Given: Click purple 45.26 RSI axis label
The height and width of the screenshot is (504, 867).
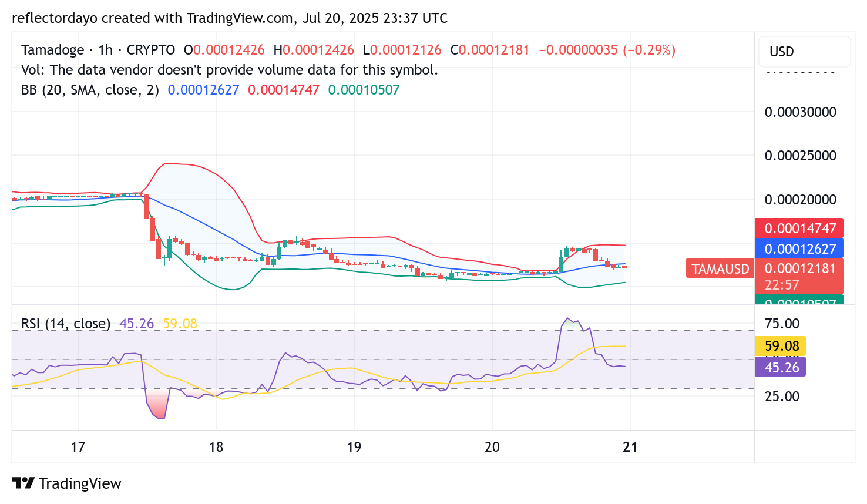Looking at the screenshot, I should tap(781, 367).
